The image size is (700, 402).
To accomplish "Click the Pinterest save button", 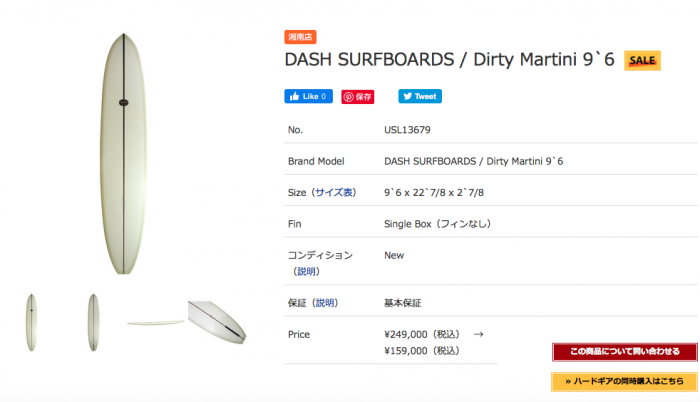I will point(358,97).
